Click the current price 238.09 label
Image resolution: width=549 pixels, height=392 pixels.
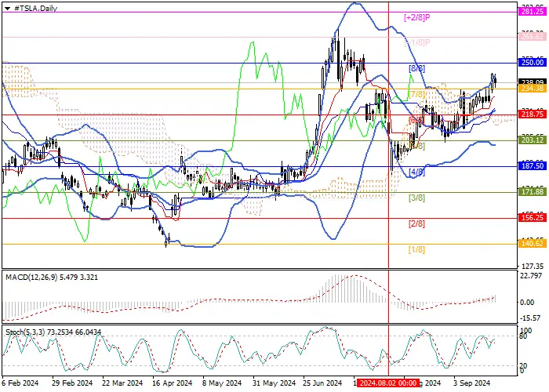533,82
